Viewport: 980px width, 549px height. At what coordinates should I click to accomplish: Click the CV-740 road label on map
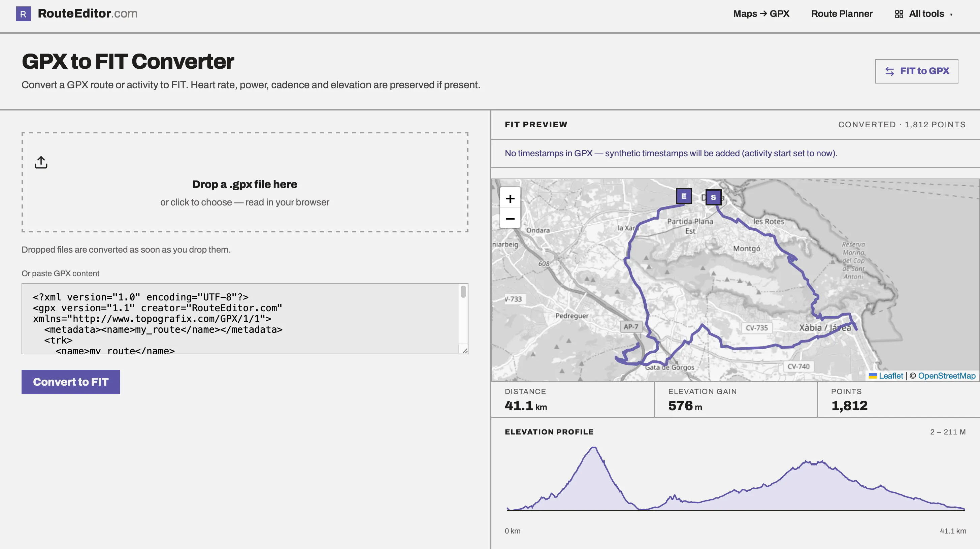pos(798,367)
